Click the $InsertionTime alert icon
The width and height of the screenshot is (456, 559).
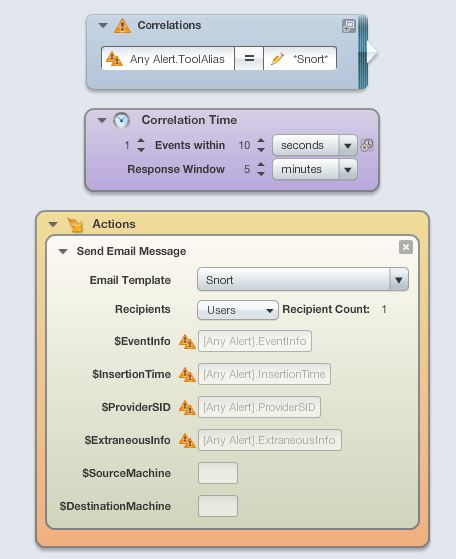coord(187,374)
